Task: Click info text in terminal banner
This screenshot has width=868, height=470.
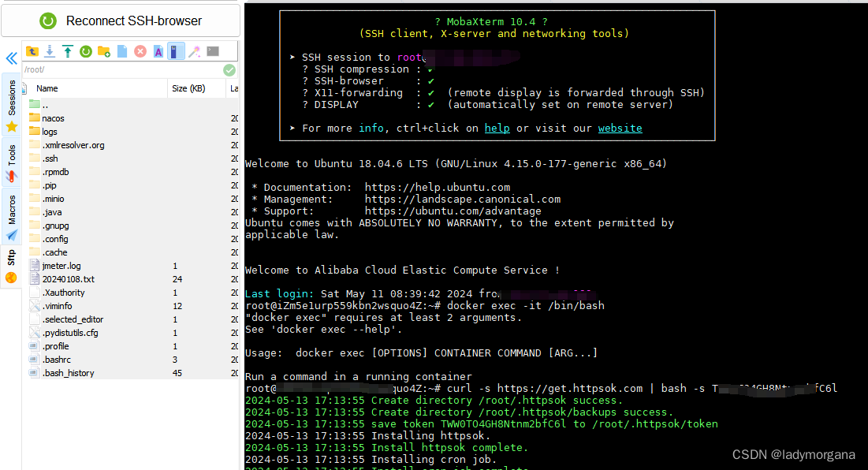Action: point(371,128)
